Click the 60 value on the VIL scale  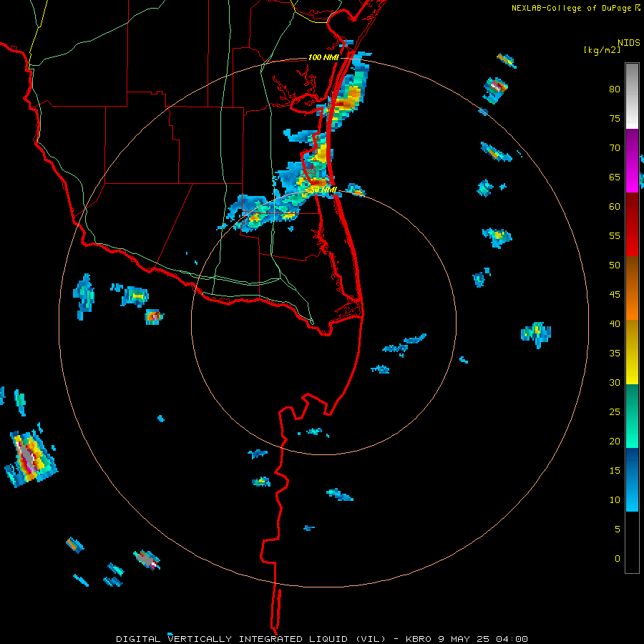coord(615,207)
